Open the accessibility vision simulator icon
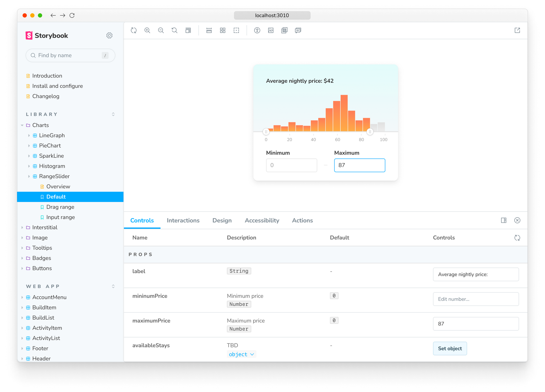Viewport: 545px width, 392px height. (257, 31)
